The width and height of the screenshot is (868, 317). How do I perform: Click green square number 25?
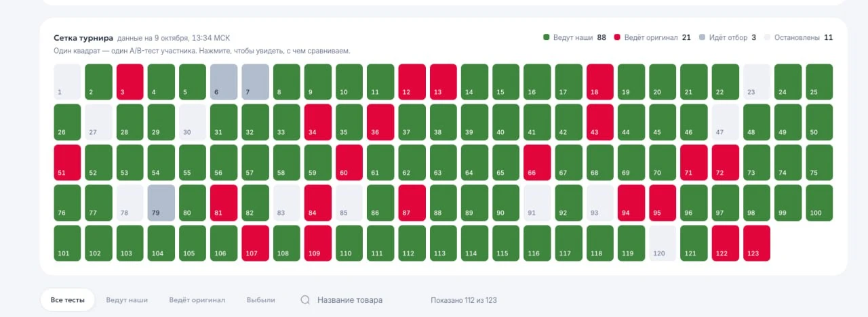point(819,82)
